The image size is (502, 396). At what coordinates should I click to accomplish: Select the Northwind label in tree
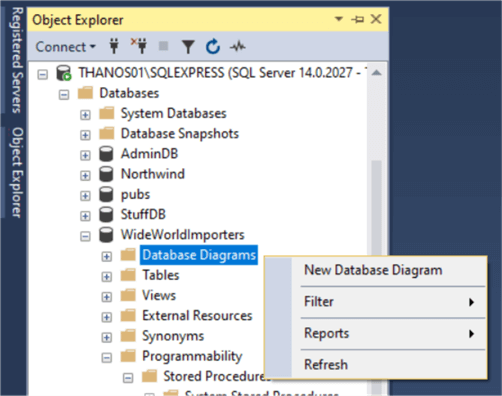point(153,174)
